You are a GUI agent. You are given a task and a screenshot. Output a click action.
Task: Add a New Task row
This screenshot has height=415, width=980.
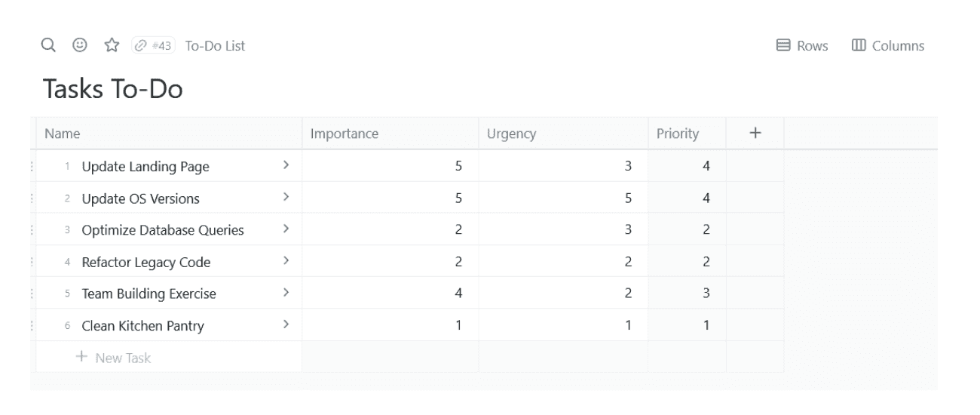114,358
